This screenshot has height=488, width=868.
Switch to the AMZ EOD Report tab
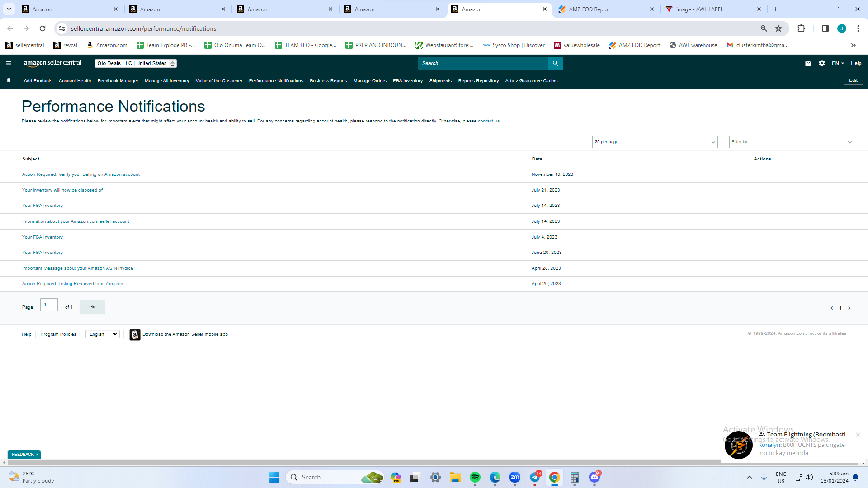click(x=606, y=9)
